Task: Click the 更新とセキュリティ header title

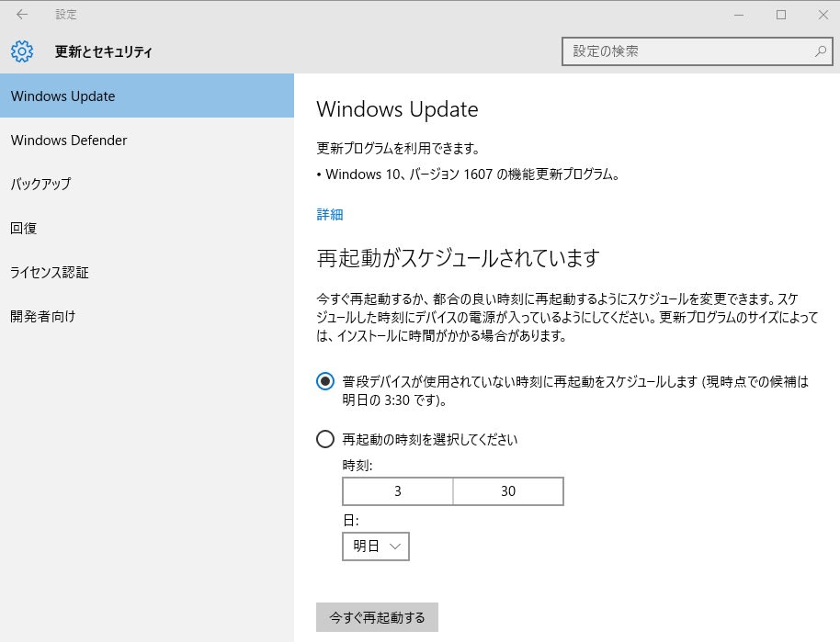Action: click(104, 51)
